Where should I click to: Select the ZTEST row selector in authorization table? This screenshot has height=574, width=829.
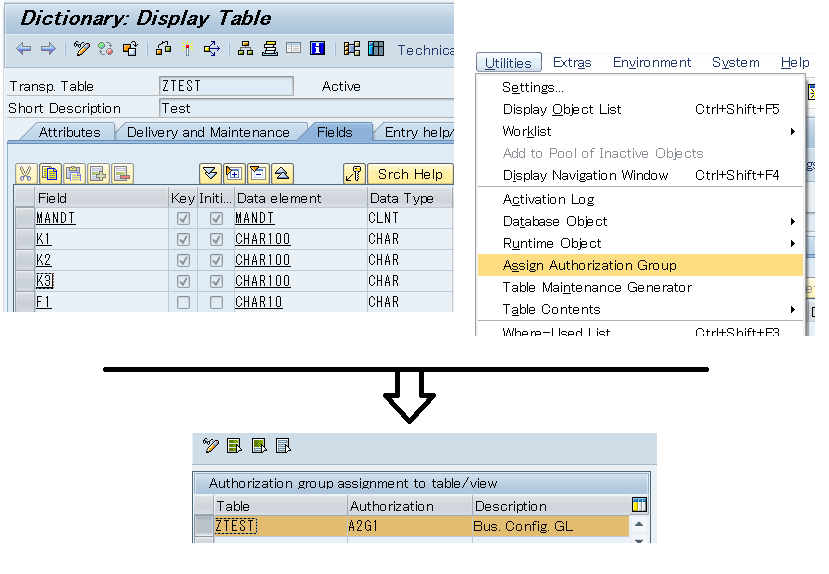(x=204, y=526)
